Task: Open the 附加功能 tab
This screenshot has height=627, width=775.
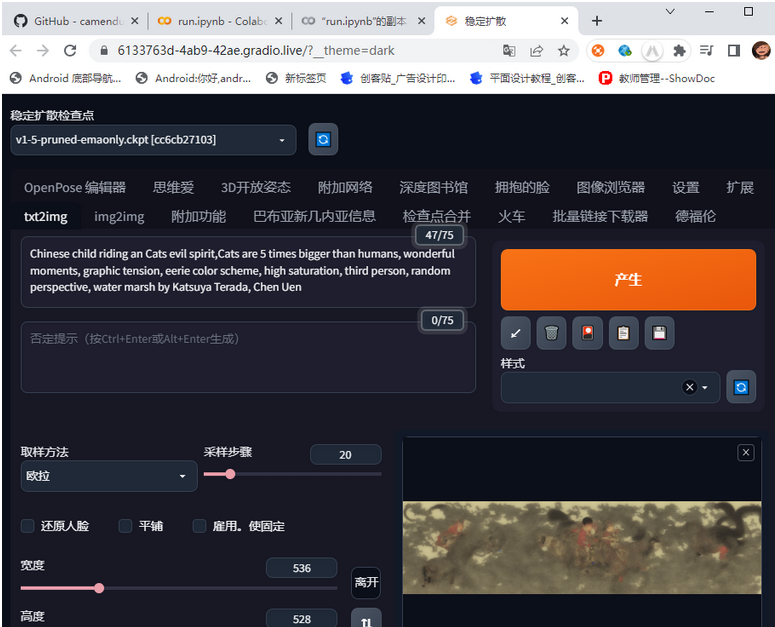Action: [x=199, y=216]
